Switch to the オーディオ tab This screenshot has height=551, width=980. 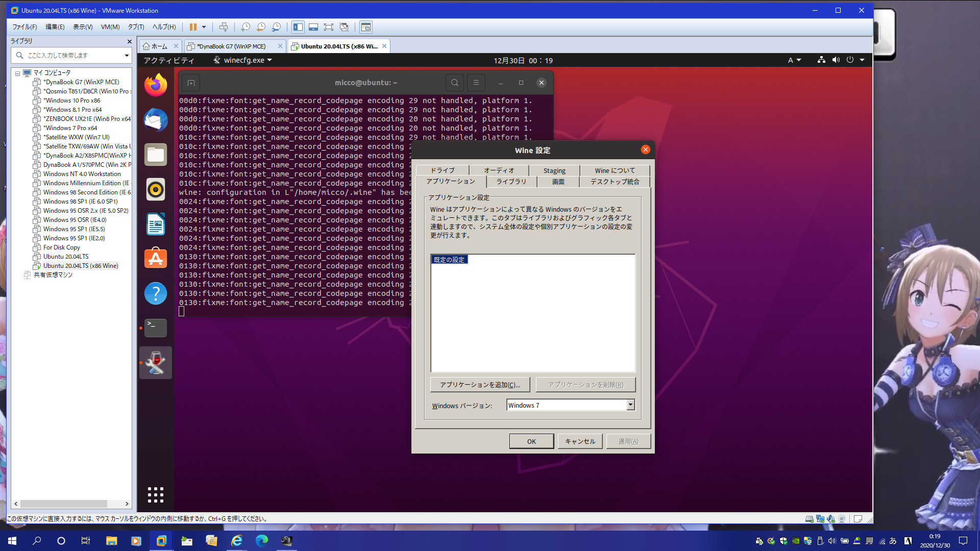point(499,170)
